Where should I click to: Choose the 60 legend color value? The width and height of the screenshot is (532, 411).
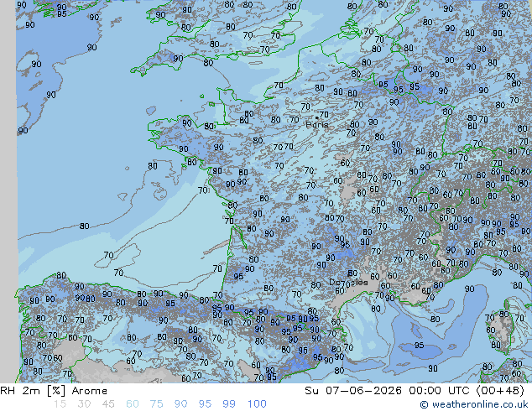point(133,404)
